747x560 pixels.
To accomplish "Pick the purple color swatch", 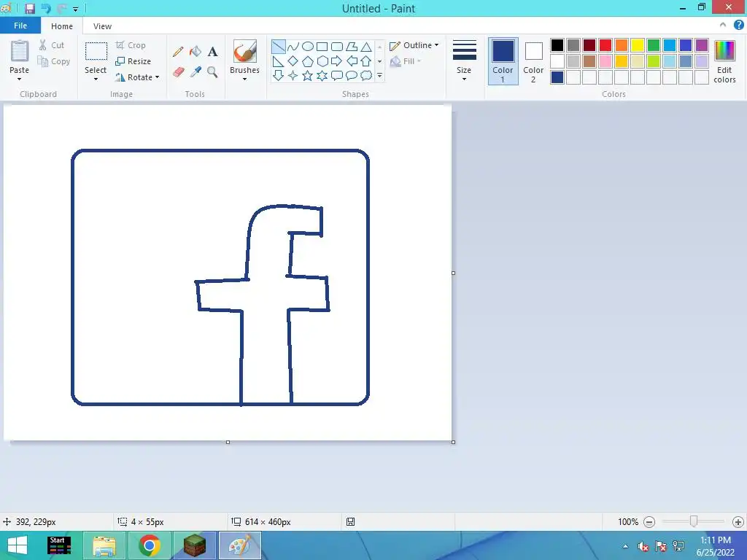I will (x=702, y=45).
